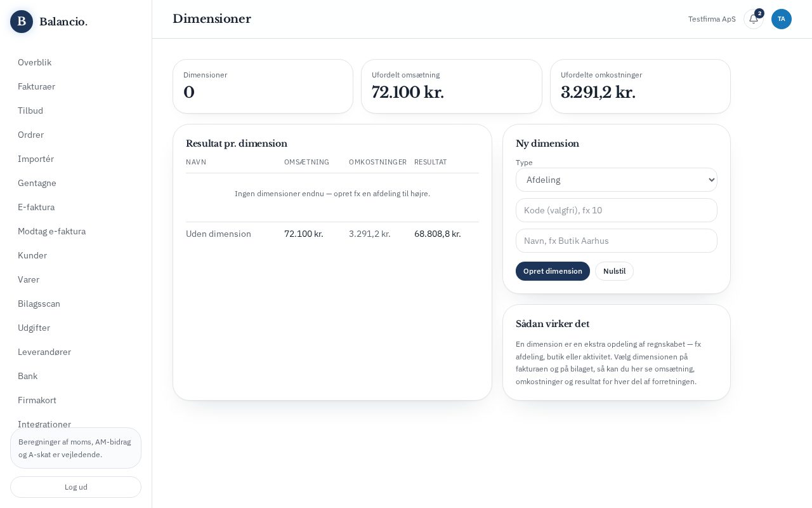812x508 pixels.
Task: Click the Uden dimension row label
Action: (x=218, y=234)
